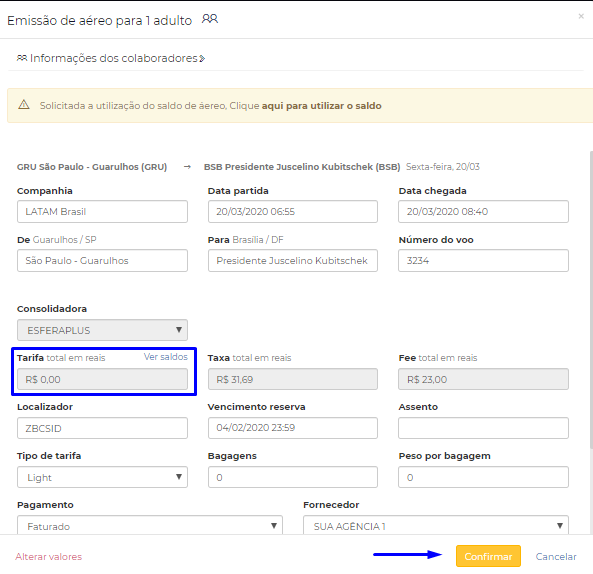Click the Bagagens input field
This screenshot has height=574, width=593.
(x=293, y=477)
